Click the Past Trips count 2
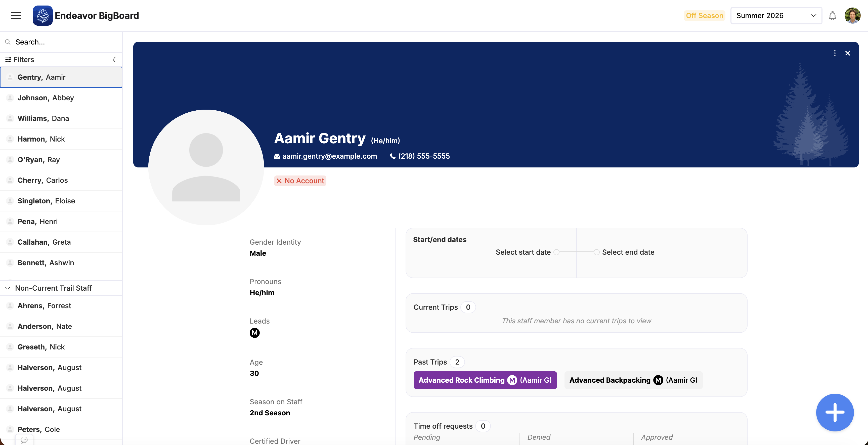 click(x=457, y=362)
